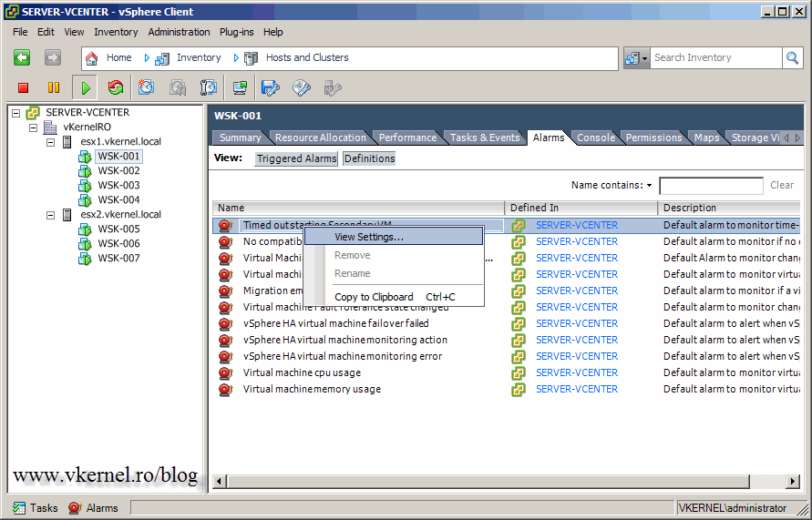Click the Name contains filter text box
The image size is (812, 520).
tap(711, 186)
